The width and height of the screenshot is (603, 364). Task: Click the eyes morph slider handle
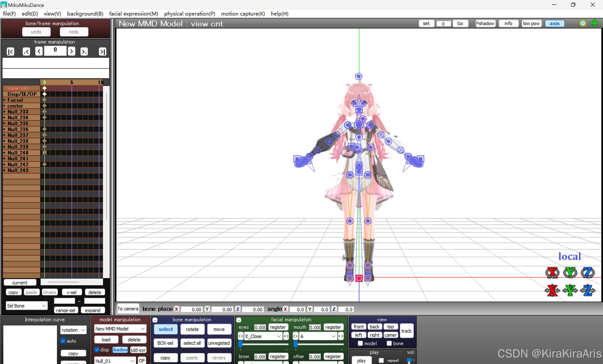[240, 344]
